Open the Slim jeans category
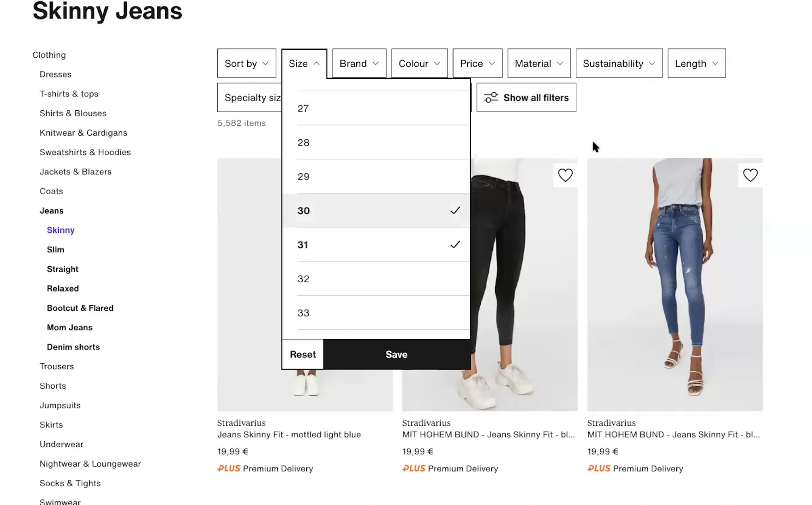The width and height of the screenshot is (812, 505). coord(55,250)
